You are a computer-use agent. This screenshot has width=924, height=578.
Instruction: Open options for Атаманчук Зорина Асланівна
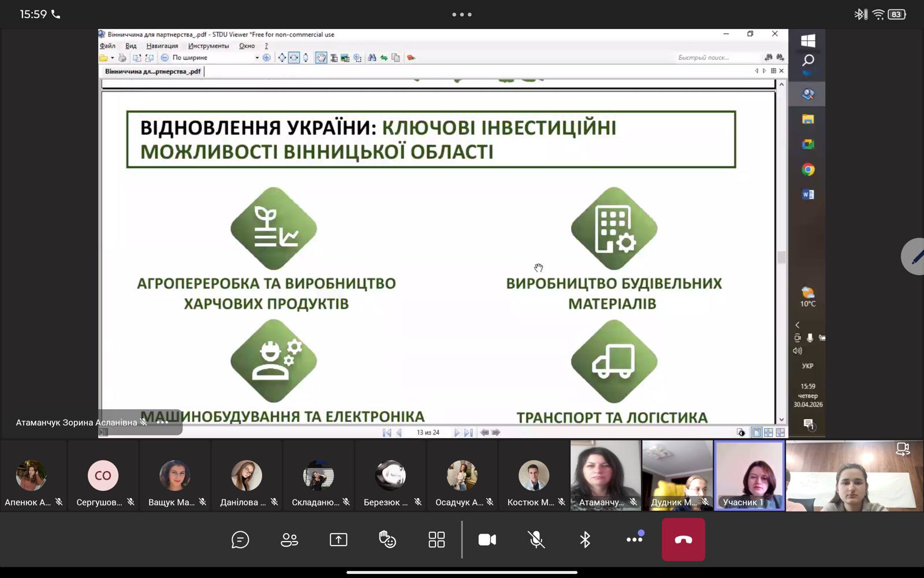point(163,423)
